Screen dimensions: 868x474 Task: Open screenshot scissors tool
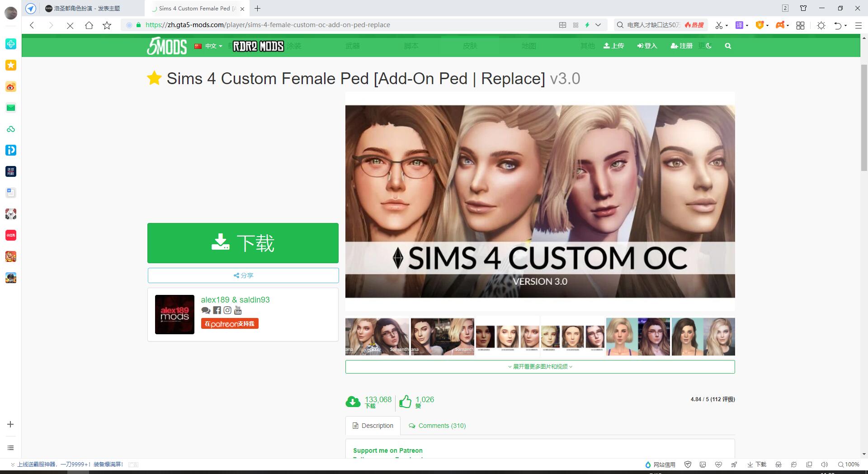[718, 25]
